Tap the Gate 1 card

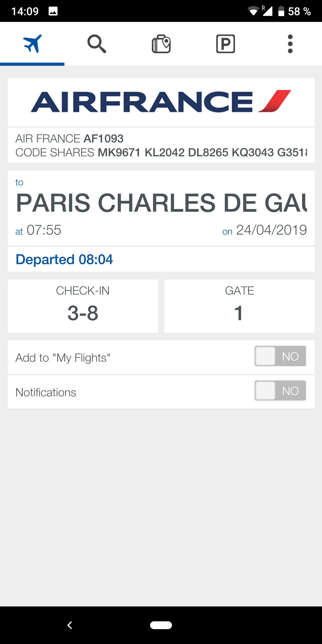(239, 306)
